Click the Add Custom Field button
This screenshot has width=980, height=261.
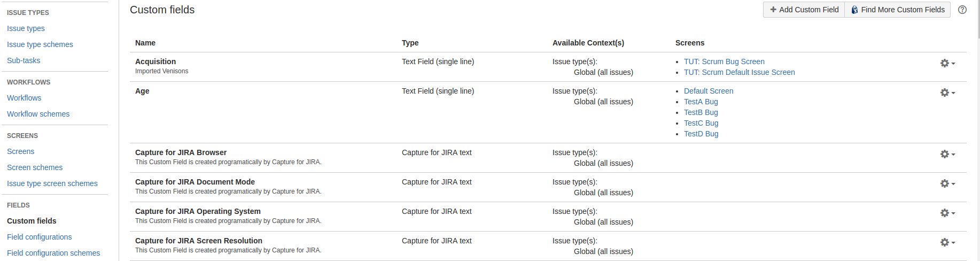[x=804, y=10]
